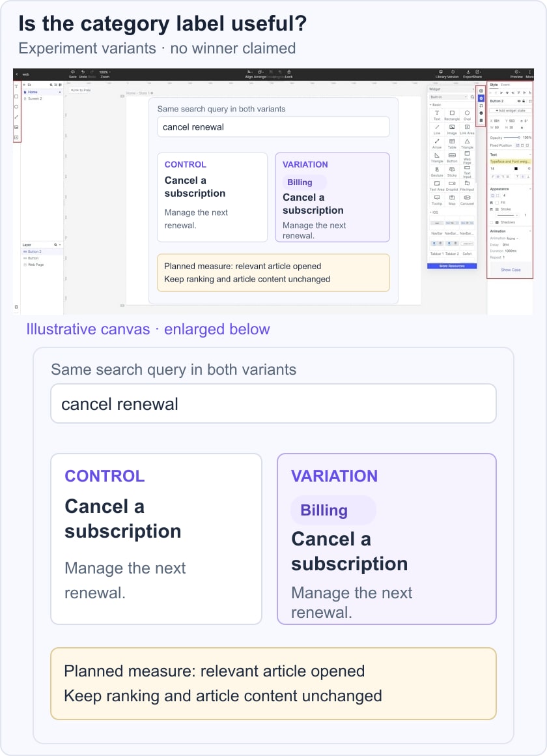Pick the Arrow widget
547x756 pixels.
coord(437,143)
